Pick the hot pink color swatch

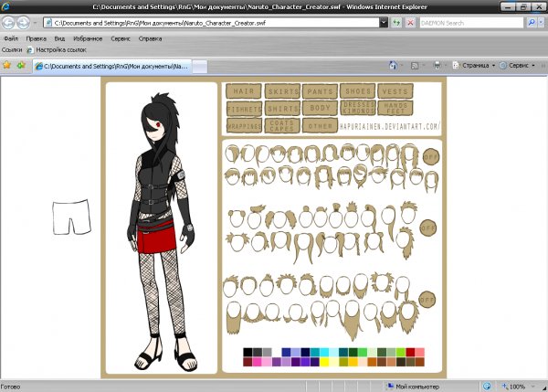[258, 362]
